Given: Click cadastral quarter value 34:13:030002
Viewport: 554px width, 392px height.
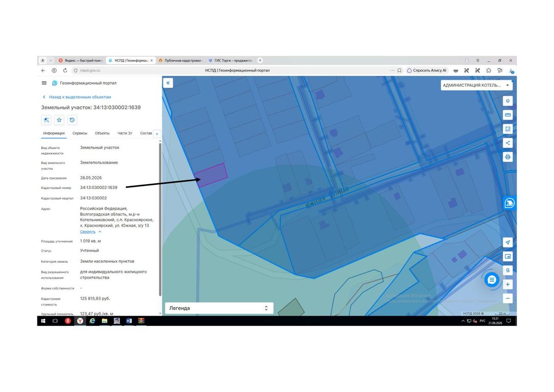Looking at the screenshot, I should (93, 198).
